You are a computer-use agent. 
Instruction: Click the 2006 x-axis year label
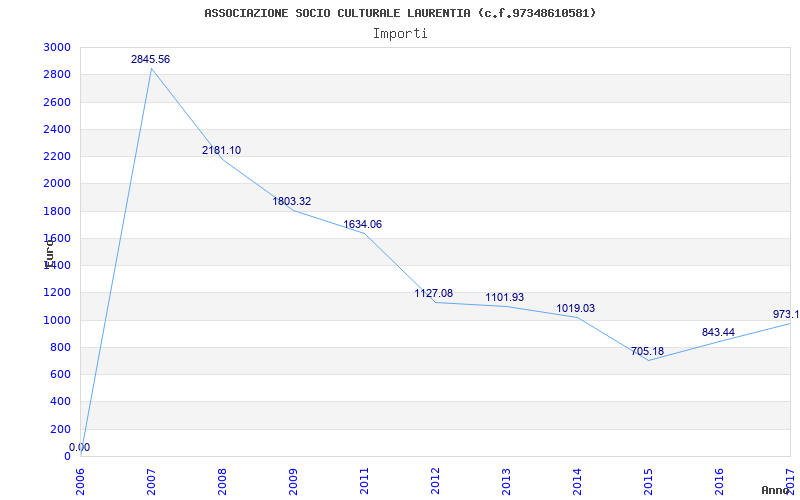(81, 482)
